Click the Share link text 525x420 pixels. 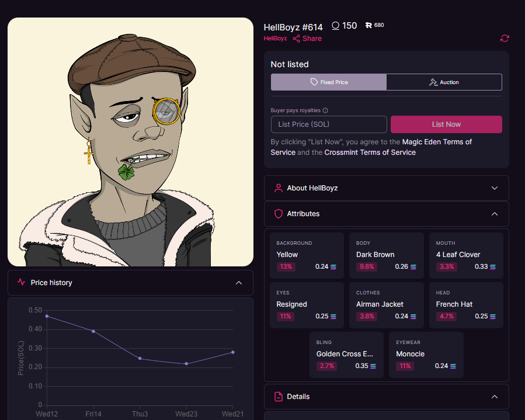pyautogui.click(x=312, y=39)
